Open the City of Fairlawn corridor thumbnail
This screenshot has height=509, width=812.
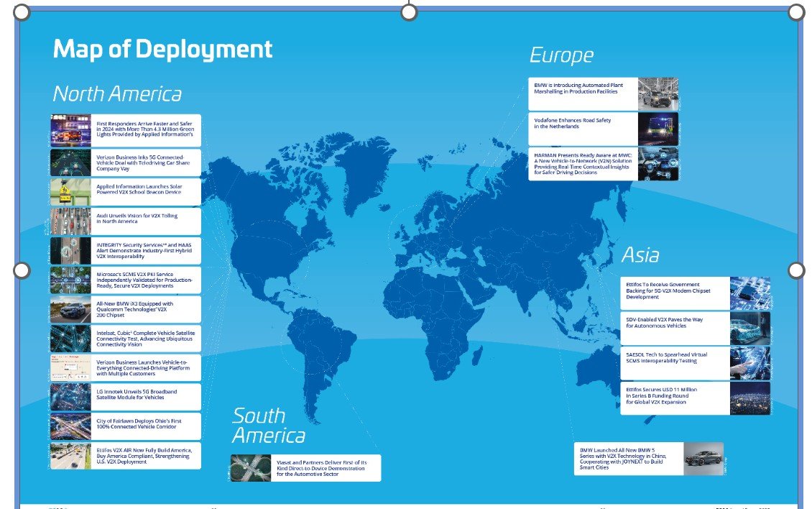click(x=71, y=426)
